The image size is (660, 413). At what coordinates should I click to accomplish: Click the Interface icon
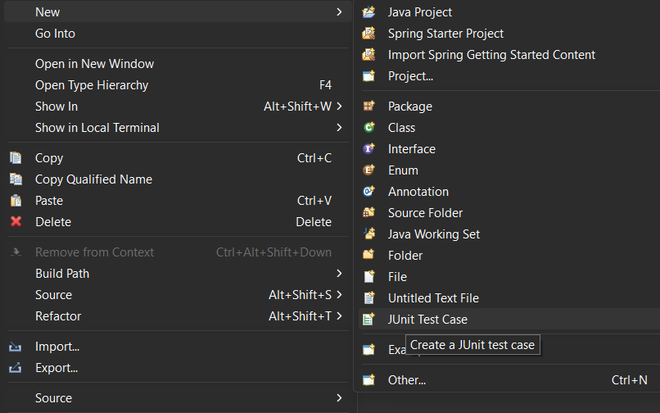pos(368,149)
